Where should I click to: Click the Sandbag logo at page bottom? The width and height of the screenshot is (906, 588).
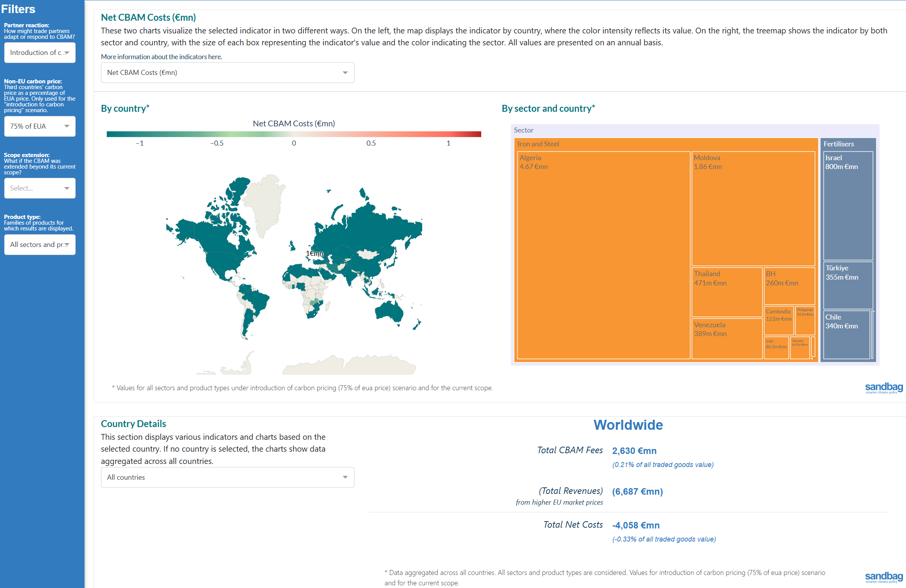click(x=883, y=577)
